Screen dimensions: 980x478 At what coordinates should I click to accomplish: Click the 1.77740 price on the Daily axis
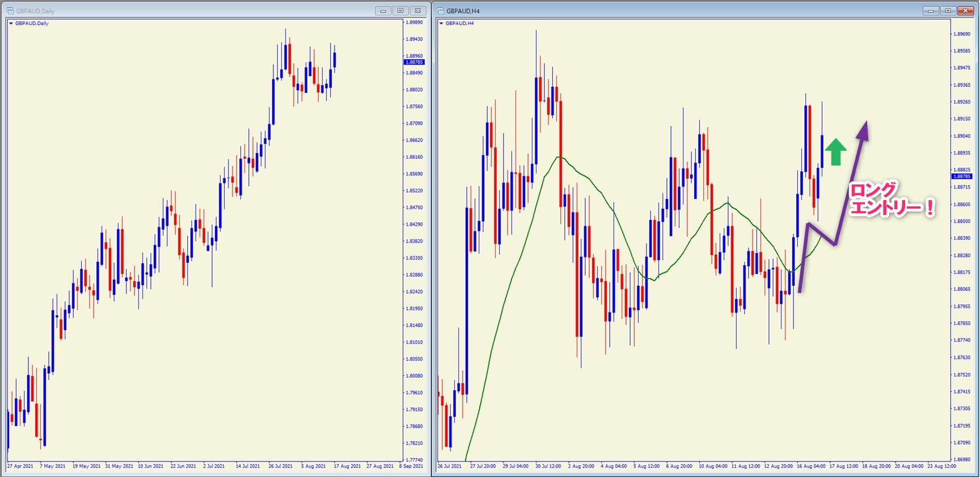click(415, 460)
